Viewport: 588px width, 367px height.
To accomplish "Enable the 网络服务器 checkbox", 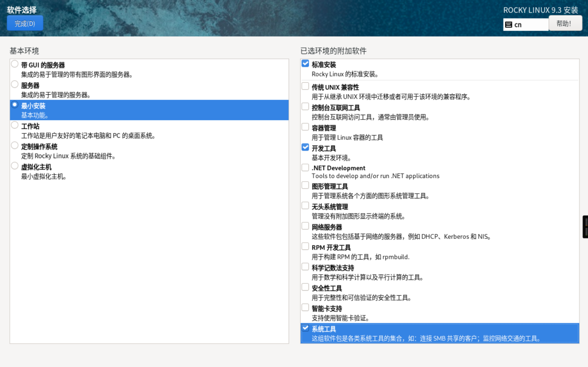I will (305, 227).
